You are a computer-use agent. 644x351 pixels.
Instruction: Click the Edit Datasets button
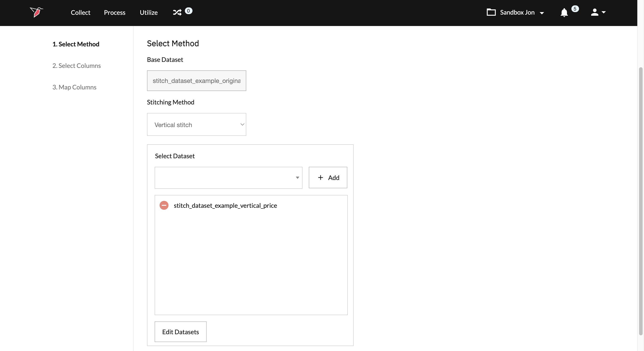tap(180, 331)
